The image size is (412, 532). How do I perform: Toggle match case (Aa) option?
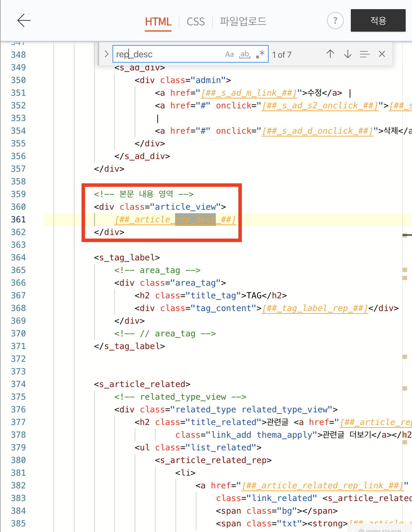pyautogui.click(x=230, y=54)
